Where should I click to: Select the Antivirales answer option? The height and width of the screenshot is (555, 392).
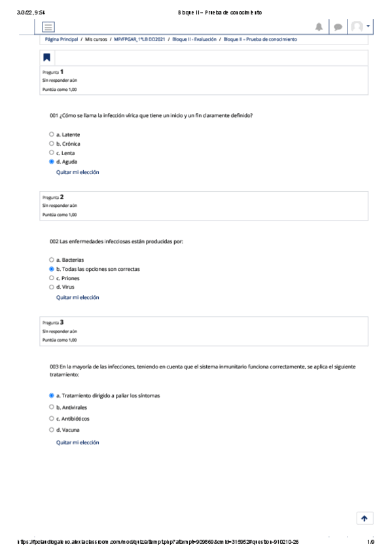tap(51, 407)
